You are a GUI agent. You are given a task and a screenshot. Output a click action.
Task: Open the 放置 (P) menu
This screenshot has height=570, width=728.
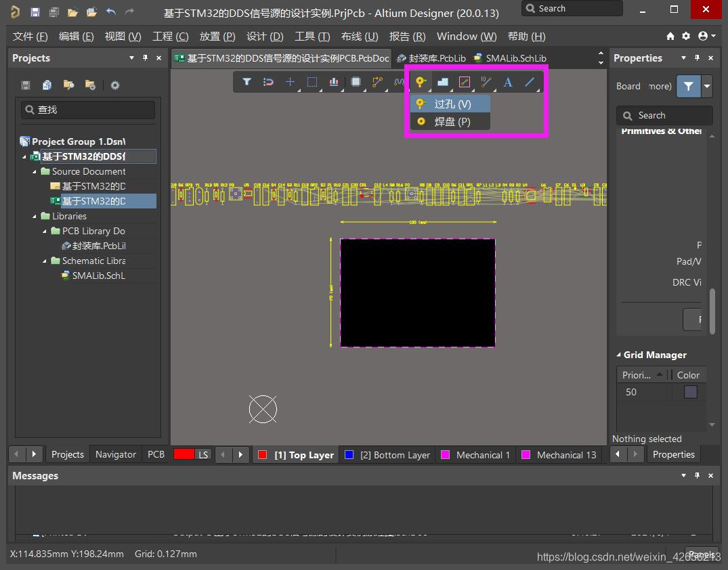pos(217,36)
